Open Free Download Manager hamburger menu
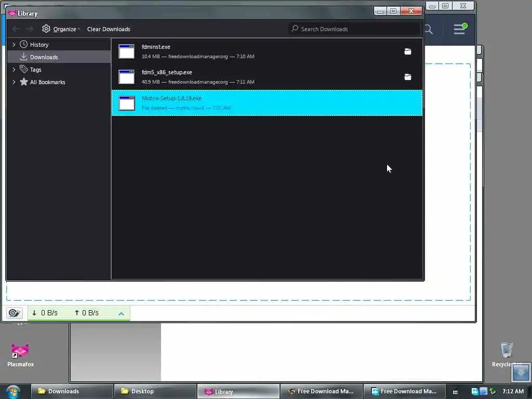The height and width of the screenshot is (399, 532). tap(460, 29)
